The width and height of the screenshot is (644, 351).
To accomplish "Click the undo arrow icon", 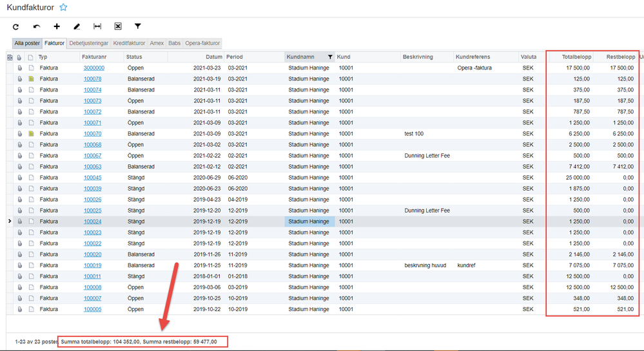I will pyautogui.click(x=37, y=26).
